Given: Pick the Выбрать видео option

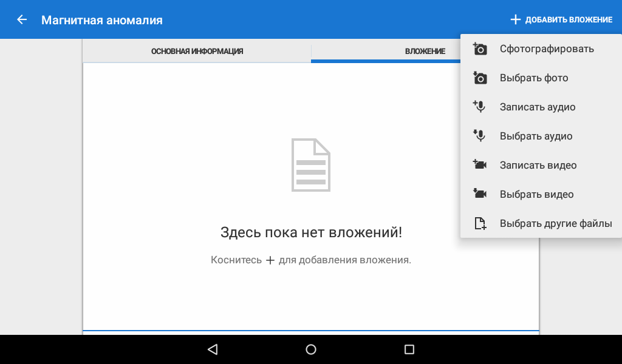Looking at the screenshot, I should point(536,195).
